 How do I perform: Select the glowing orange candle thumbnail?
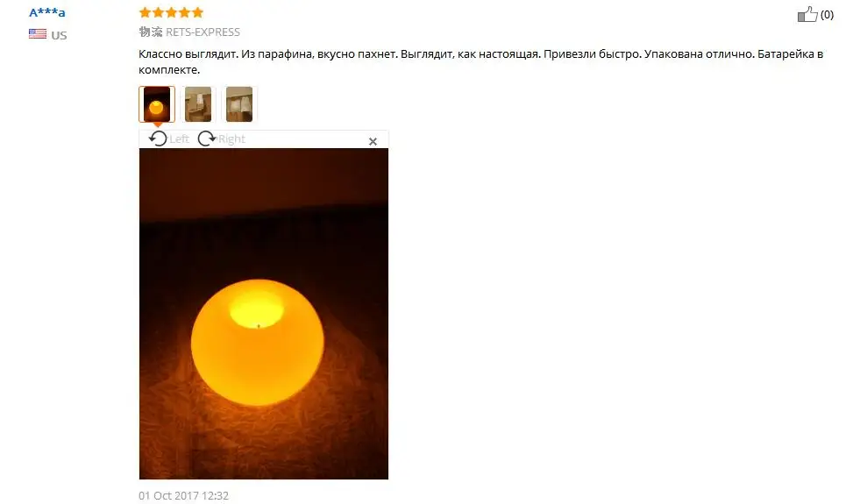[x=157, y=104]
